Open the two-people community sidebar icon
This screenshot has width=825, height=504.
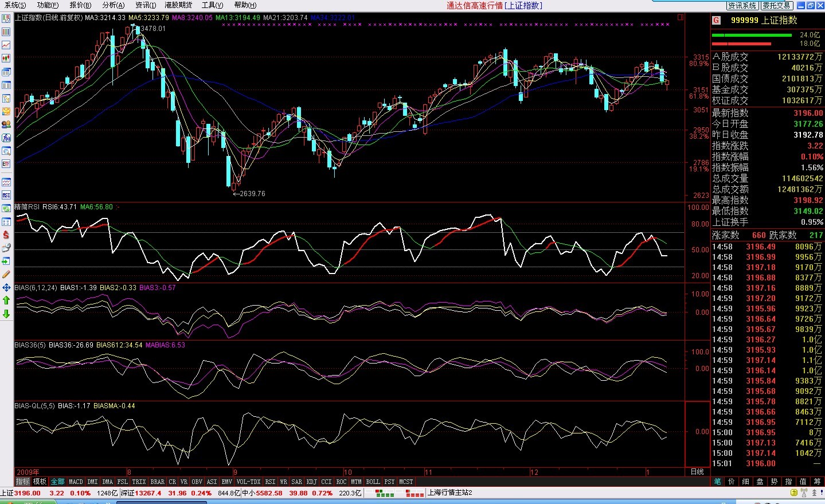pos(6,124)
